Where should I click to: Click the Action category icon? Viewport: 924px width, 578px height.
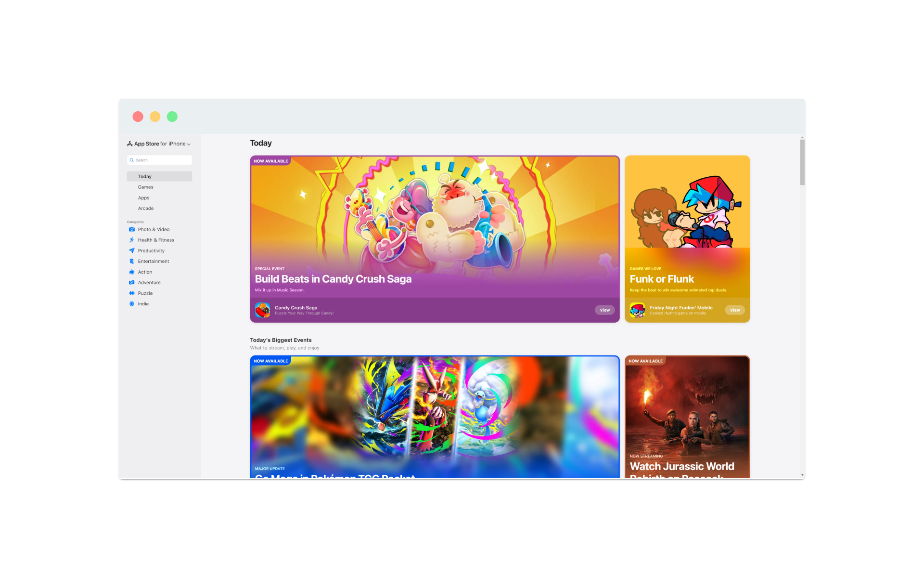(x=132, y=272)
